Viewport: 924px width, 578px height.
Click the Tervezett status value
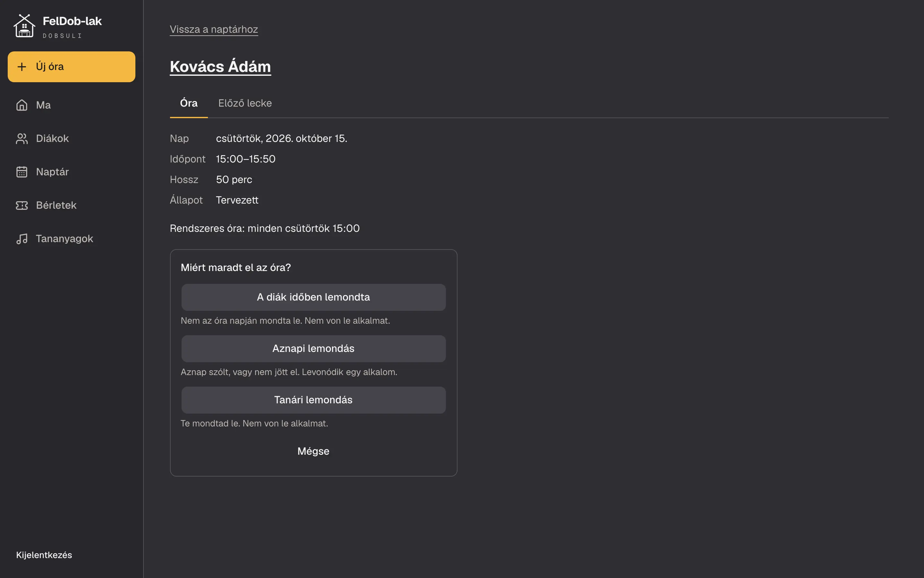237,200
